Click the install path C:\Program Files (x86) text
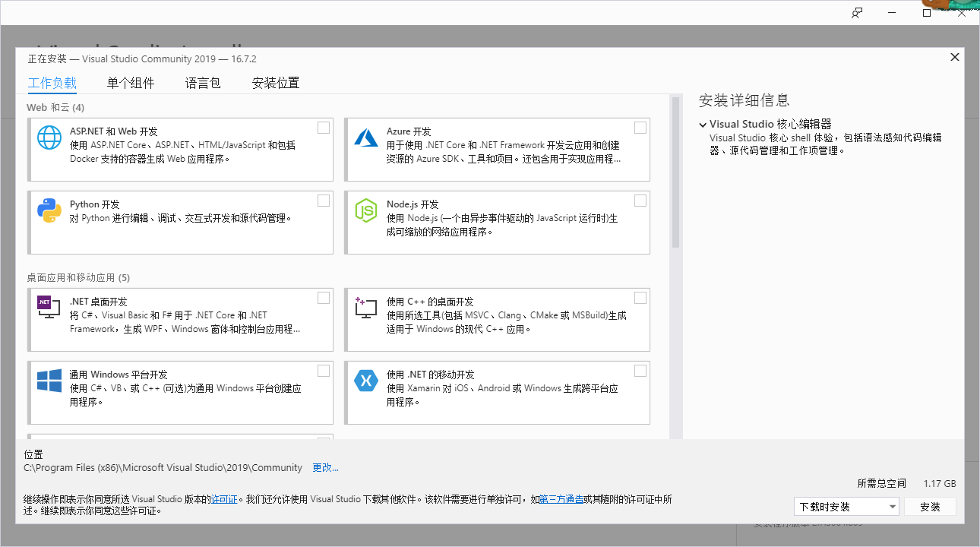 click(163, 468)
